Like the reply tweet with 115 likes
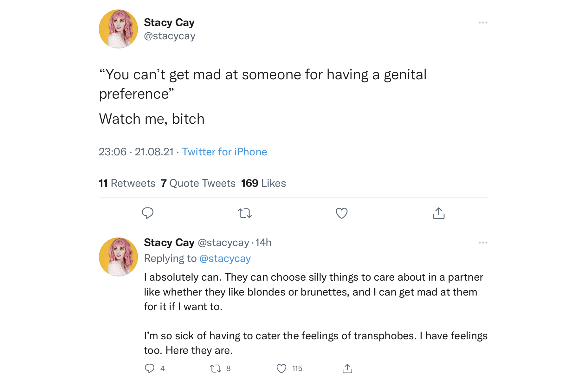Image resolution: width=588 pixels, height=384 pixels. [281, 368]
